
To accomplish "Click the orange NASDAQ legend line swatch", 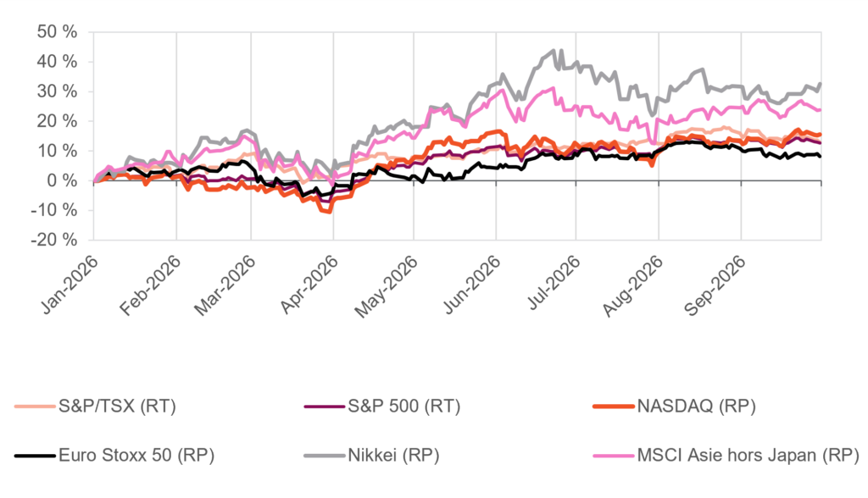I will pos(614,407).
